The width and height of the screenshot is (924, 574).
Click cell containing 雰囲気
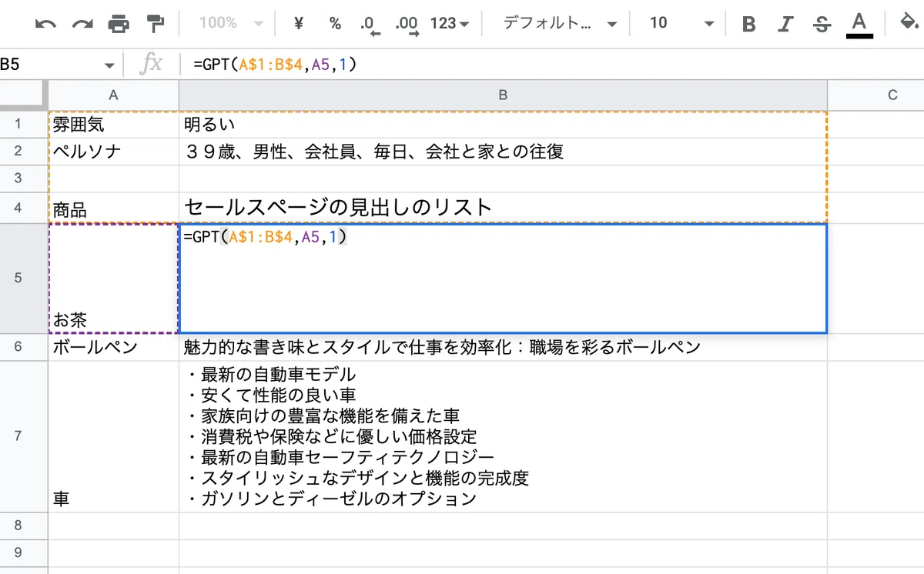[113, 124]
